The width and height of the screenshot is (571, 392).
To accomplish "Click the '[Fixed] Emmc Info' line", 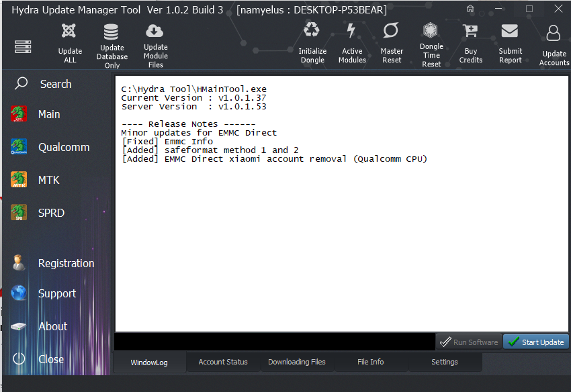I will pyautogui.click(x=167, y=142).
